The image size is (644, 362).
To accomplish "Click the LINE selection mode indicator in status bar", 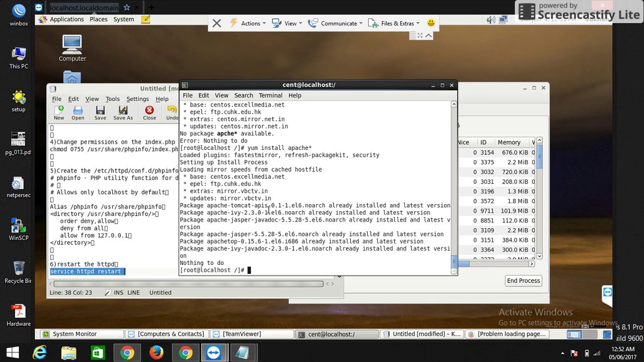I will pos(133,293).
